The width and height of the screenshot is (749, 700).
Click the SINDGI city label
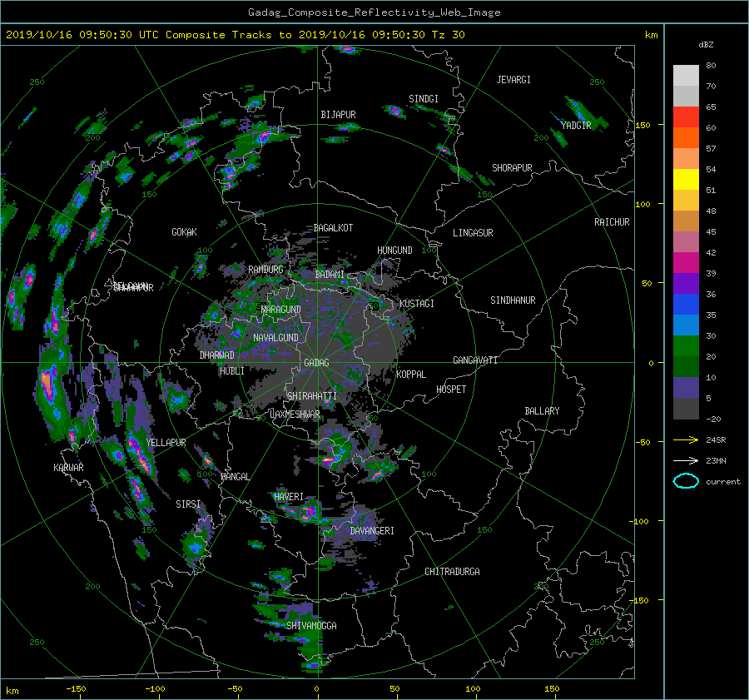[x=424, y=99]
